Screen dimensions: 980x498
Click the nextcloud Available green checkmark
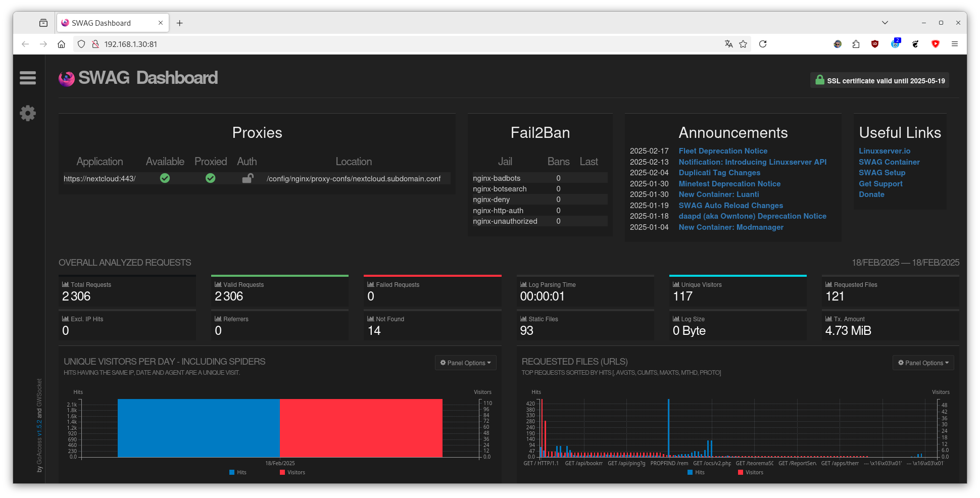165,178
